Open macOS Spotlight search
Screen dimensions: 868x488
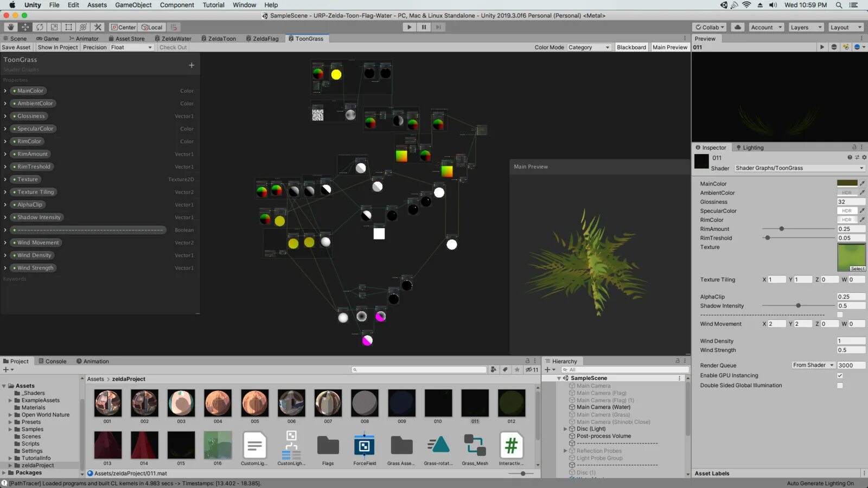[x=839, y=5]
